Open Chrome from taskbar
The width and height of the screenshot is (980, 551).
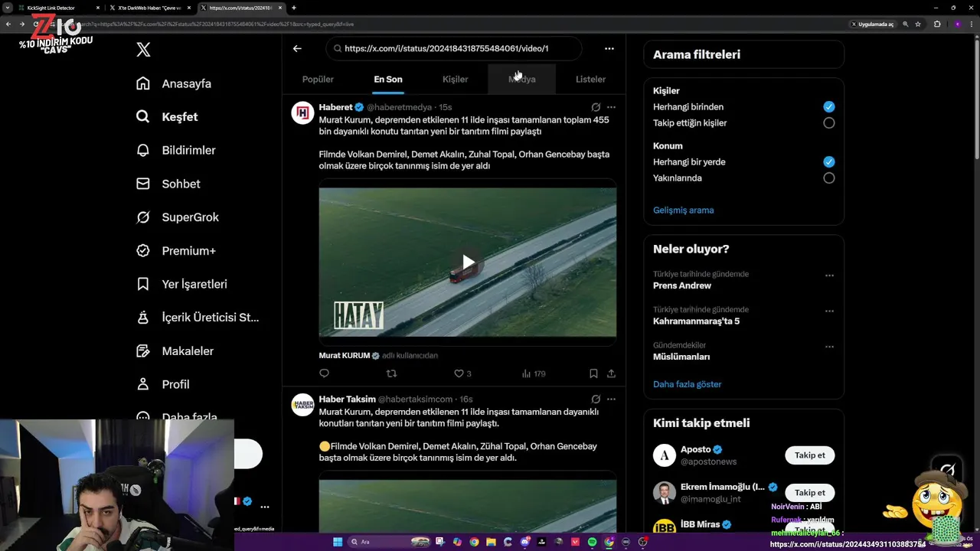pyautogui.click(x=474, y=542)
